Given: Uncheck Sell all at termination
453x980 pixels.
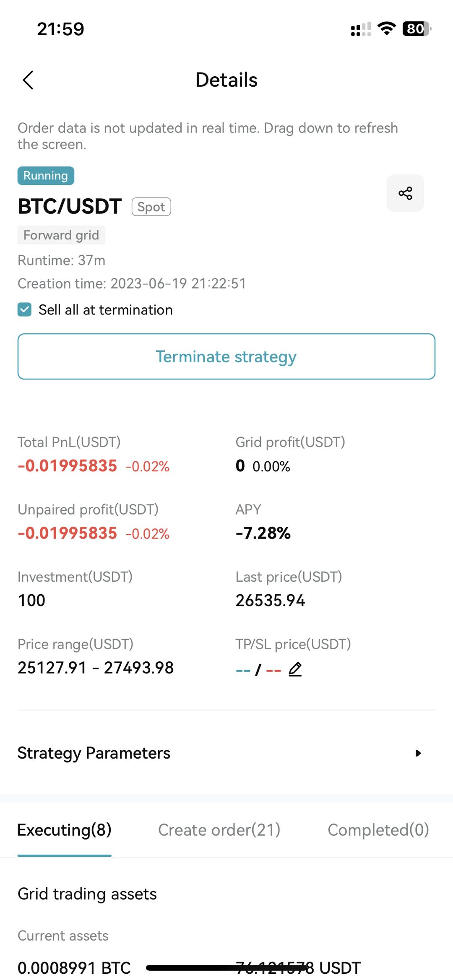Looking at the screenshot, I should pos(25,310).
